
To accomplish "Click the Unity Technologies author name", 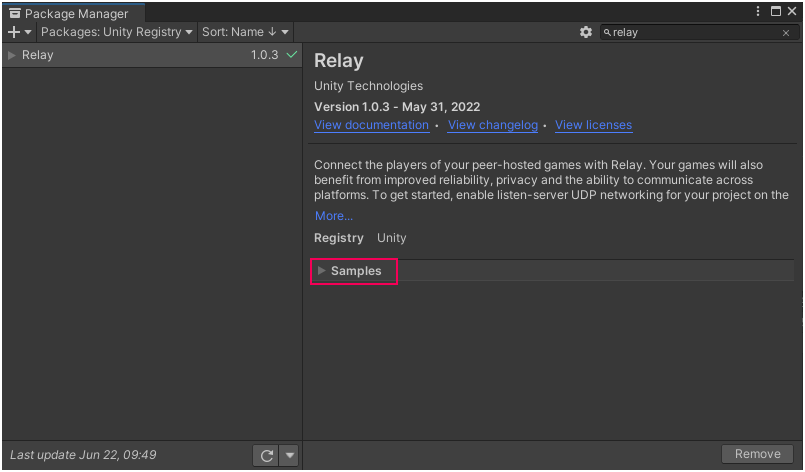I will point(368,86).
